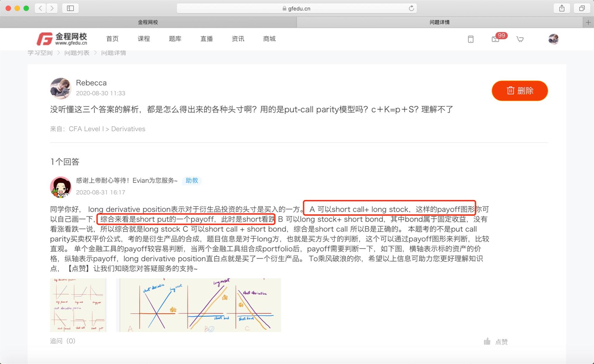Open the small payoff diagrams thumbnail
This screenshot has width=594, height=364.
78,305
